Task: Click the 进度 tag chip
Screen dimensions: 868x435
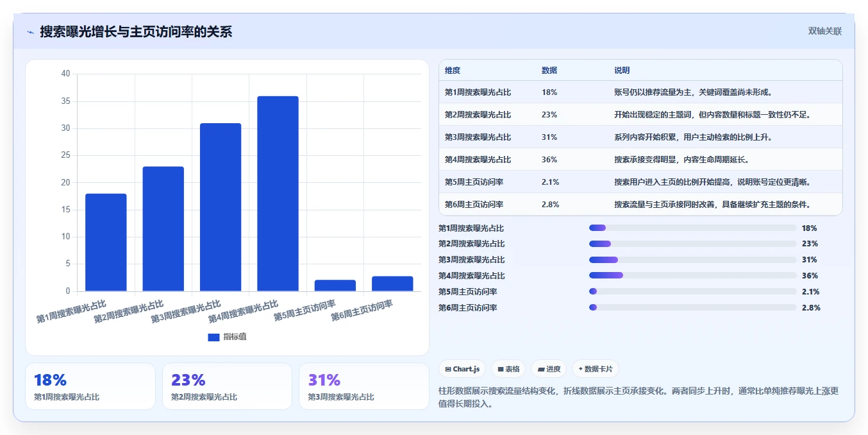Action: (x=549, y=369)
